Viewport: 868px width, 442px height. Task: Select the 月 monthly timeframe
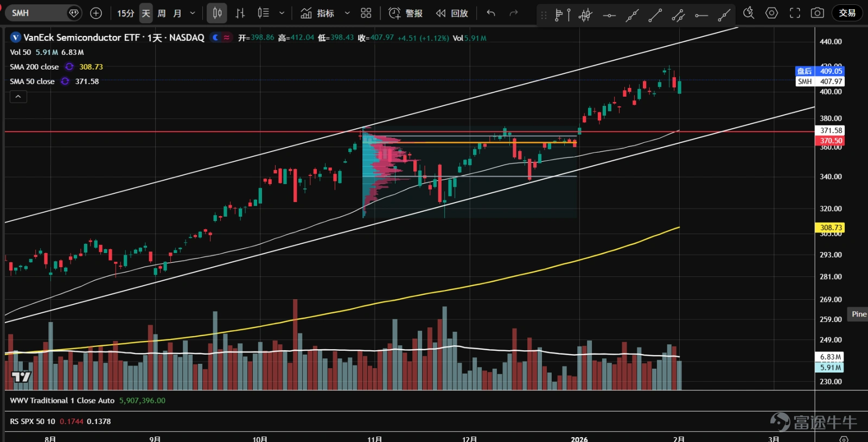177,13
